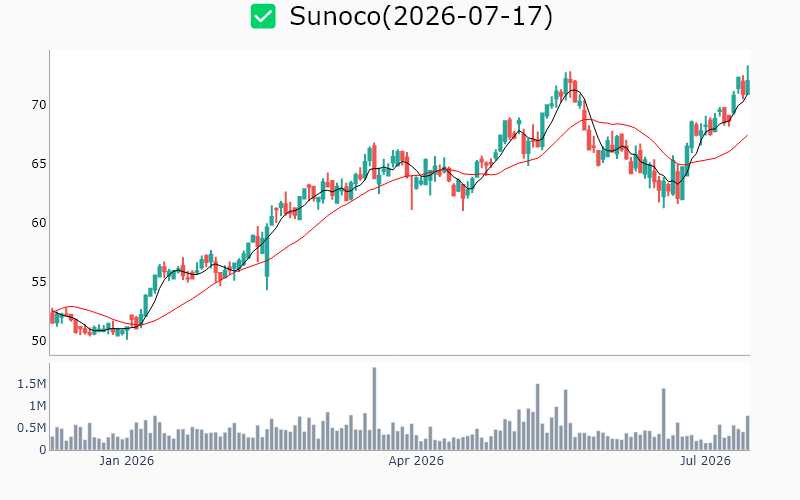Click the tall volume bar in late June
This screenshot has height=500, width=800.
(663, 419)
